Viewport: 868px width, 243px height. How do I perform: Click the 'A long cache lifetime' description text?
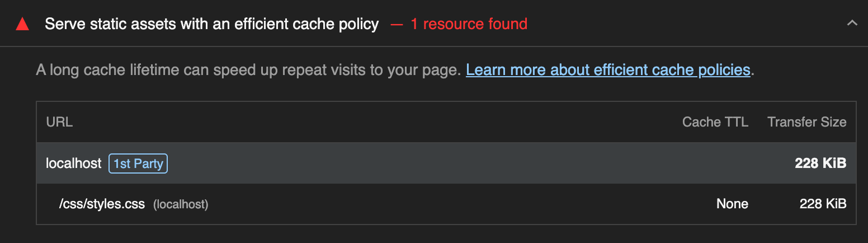tap(248, 70)
